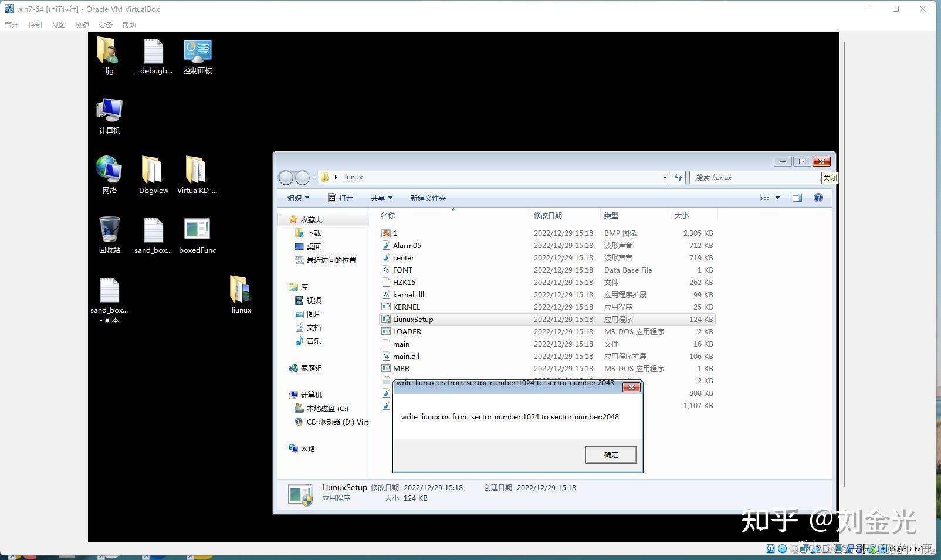Open the 网络 desktop icon
The image size is (941, 560).
109,175
